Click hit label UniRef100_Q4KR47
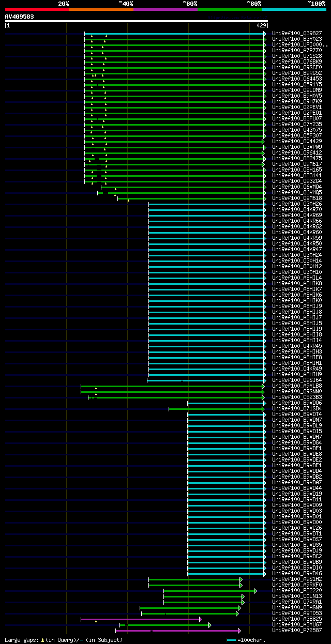The width and height of the screenshot is (331, 644). [297, 250]
